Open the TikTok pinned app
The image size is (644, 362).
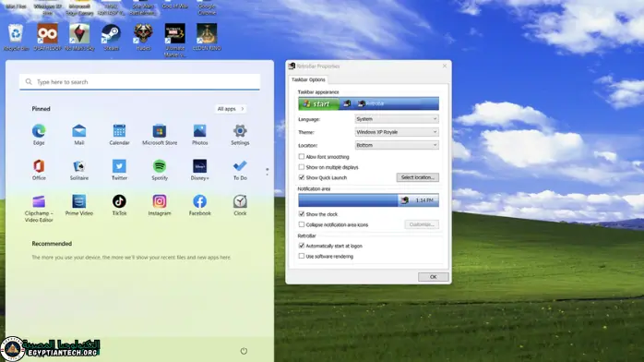click(x=119, y=205)
